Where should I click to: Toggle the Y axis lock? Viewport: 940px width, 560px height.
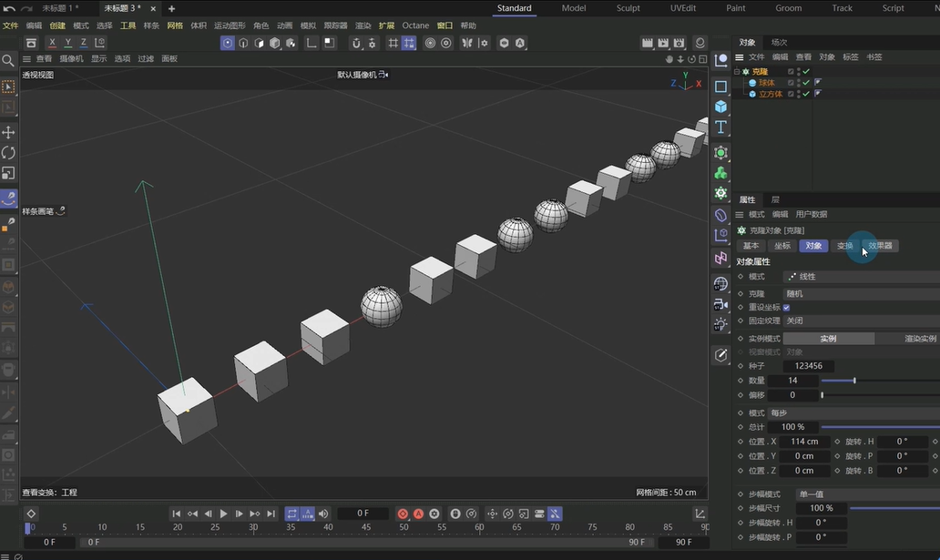coord(67,43)
